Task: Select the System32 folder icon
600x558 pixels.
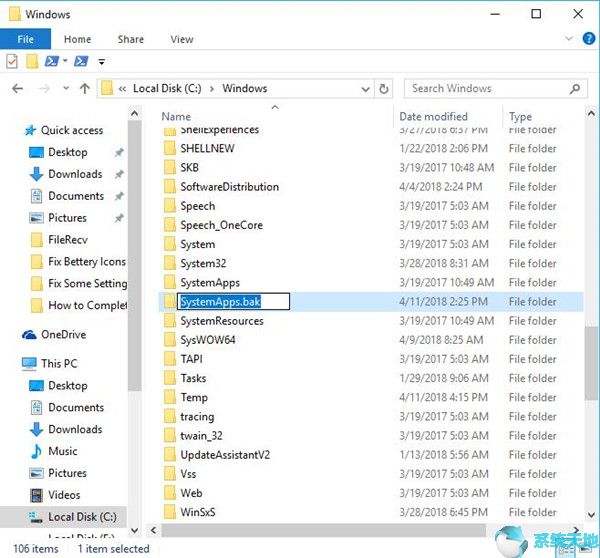Action: coord(170,263)
